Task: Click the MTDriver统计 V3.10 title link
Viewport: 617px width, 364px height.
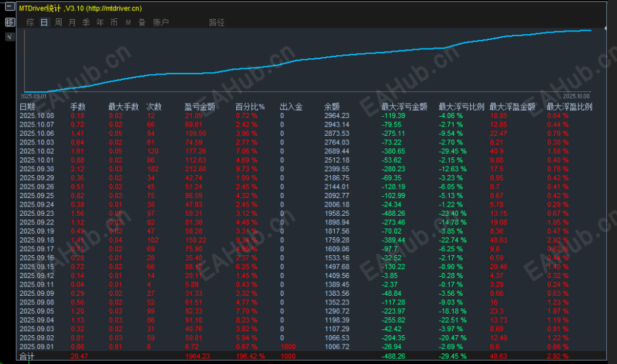Action: point(80,9)
